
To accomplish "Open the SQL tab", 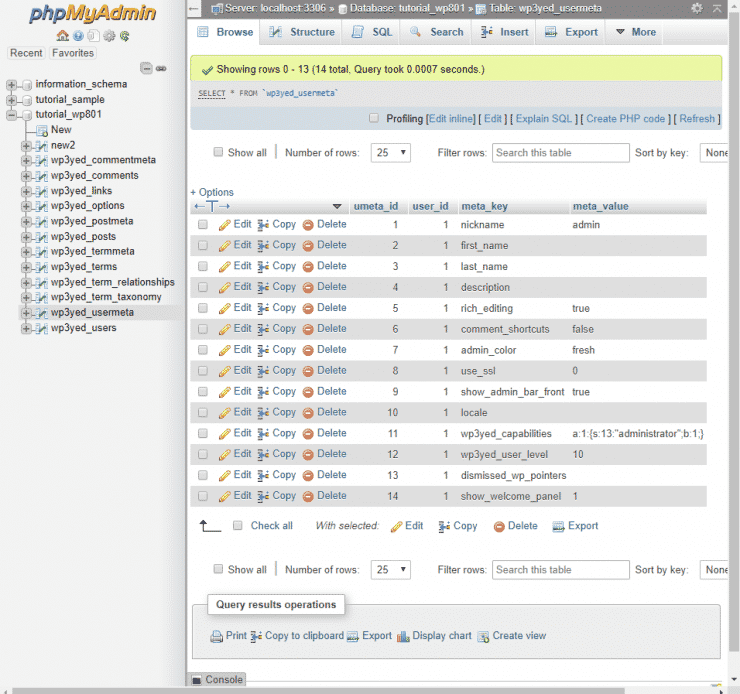I will coord(372,32).
